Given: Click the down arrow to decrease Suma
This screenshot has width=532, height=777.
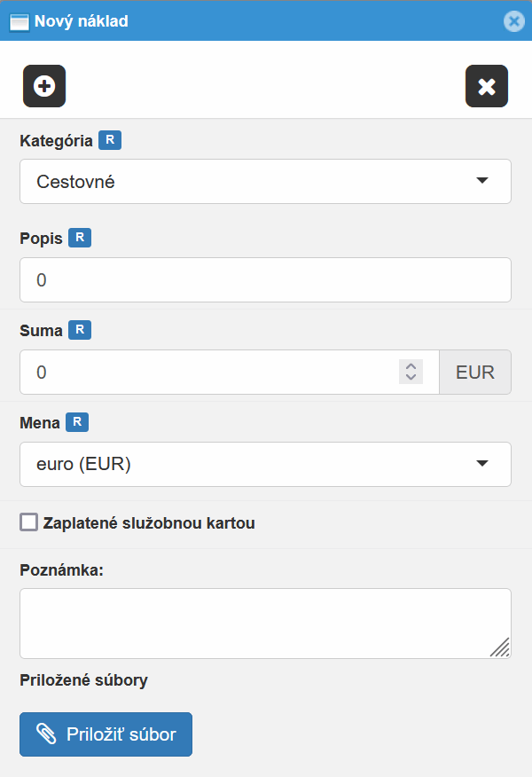Looking at the screenshot, I should (x=411, y=378).
